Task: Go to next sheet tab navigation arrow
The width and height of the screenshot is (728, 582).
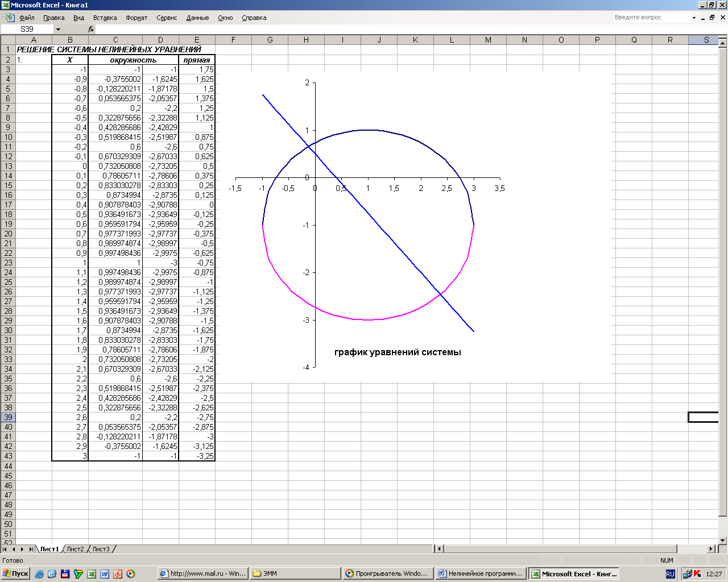Action: tap(22, 549)
